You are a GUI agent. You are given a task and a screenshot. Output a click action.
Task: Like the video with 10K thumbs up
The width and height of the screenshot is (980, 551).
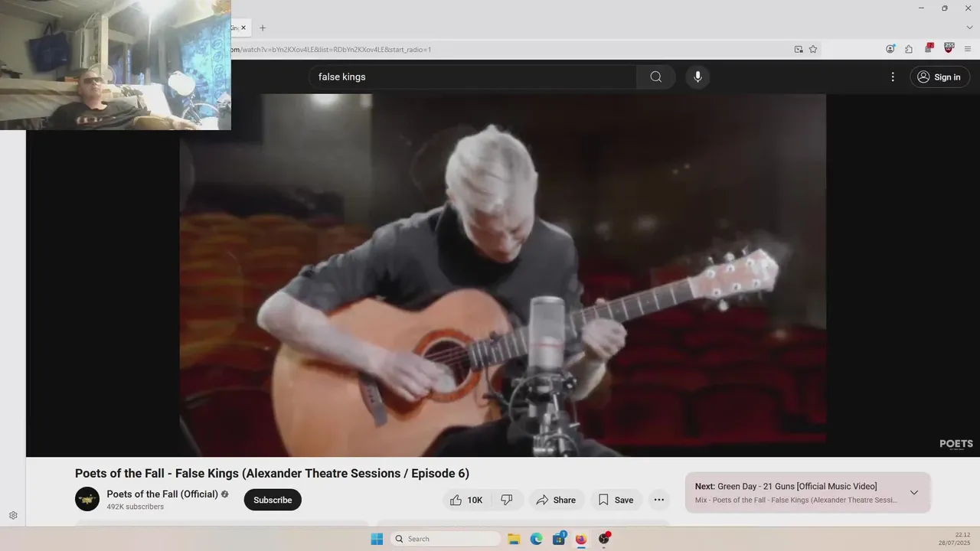point(466,500)
